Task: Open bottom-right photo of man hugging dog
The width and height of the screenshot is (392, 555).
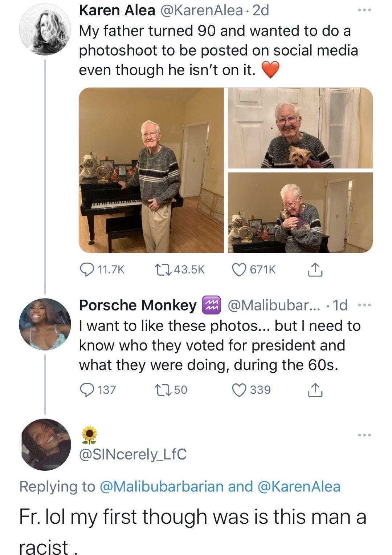Action: point(300,212)
